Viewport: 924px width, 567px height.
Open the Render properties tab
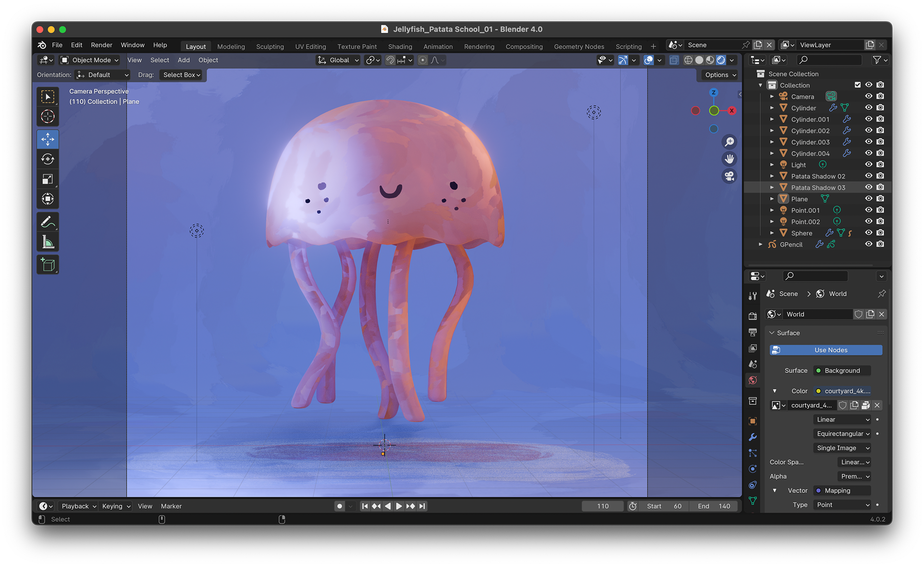pyautogui.click(x=753, y=316)
